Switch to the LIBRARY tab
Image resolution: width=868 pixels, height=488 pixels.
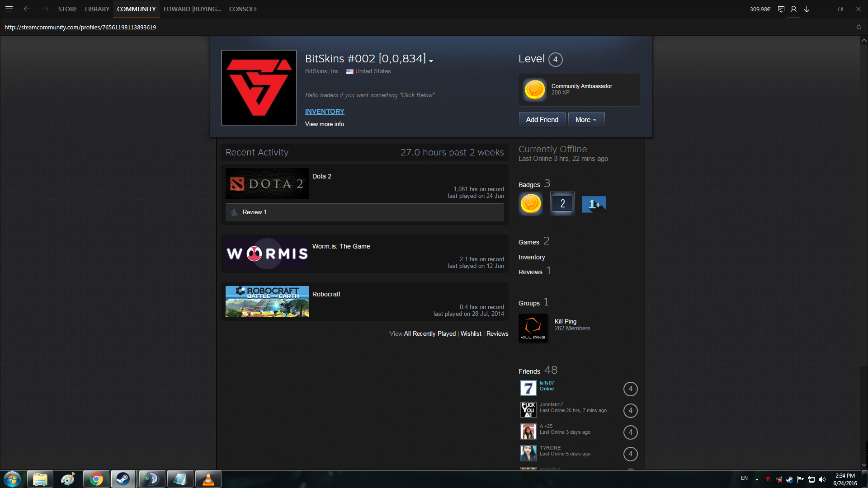point(97,9)
